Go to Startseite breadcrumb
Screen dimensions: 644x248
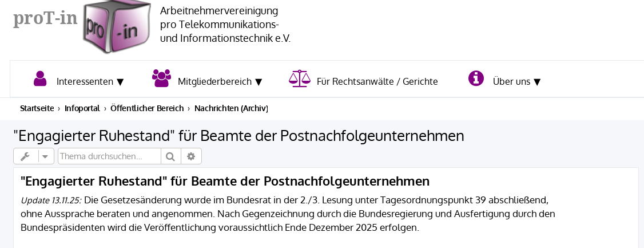(x=37, y=108)
